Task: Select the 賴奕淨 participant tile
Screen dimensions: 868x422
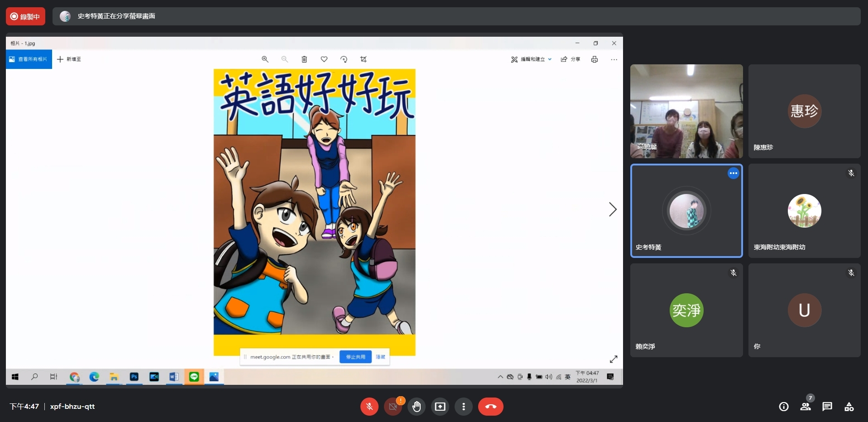Action: tap(686, 310)
